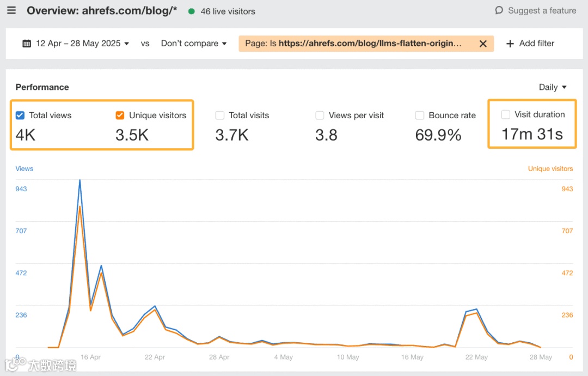Click the orange Unique visitors axis label
Screen dimensions: 588x376
tap(550, 169)
